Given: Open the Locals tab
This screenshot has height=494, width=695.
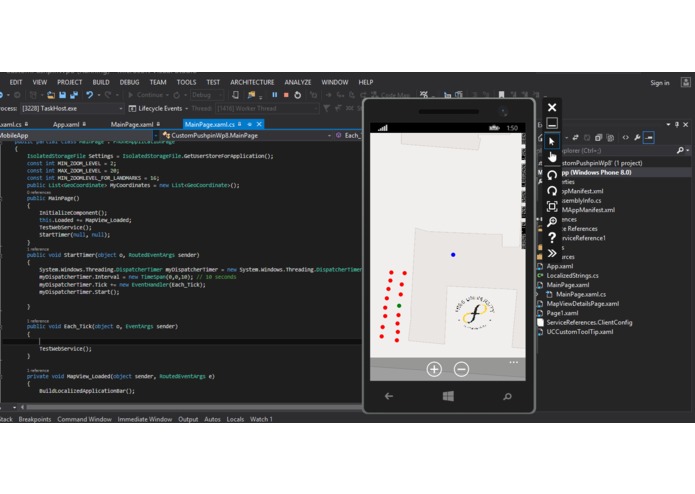Looking at the screenshot, I should tap(235, 419).
